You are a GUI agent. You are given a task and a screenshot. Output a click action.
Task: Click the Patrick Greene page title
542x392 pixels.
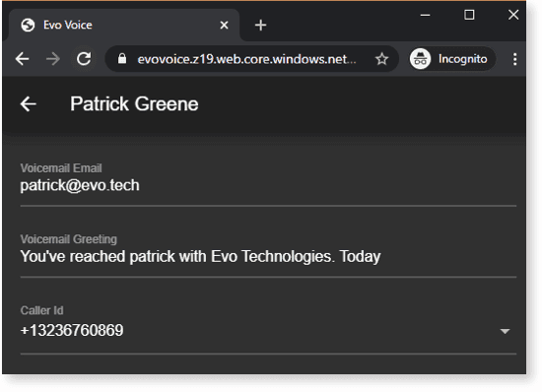(134, 104)
